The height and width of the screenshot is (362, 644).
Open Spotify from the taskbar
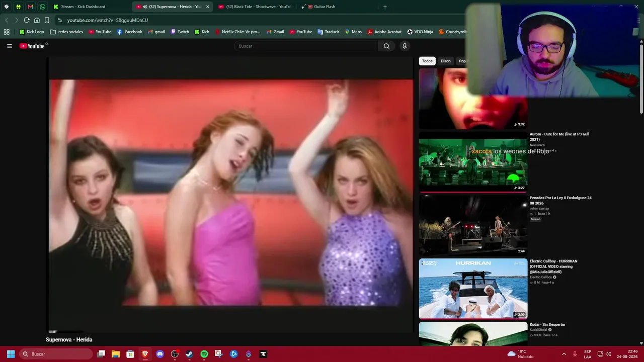pos(204,354)
